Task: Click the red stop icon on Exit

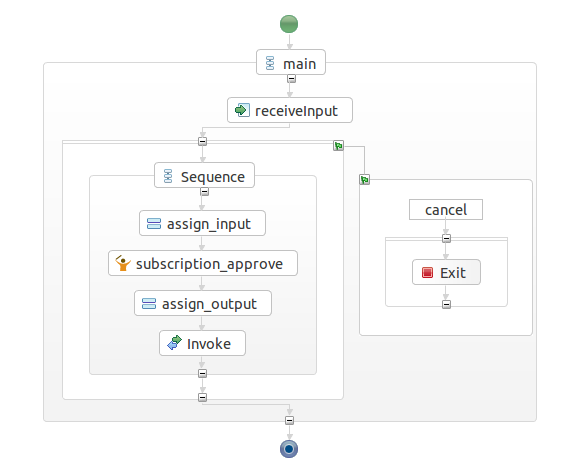Action: click(427, 272)
